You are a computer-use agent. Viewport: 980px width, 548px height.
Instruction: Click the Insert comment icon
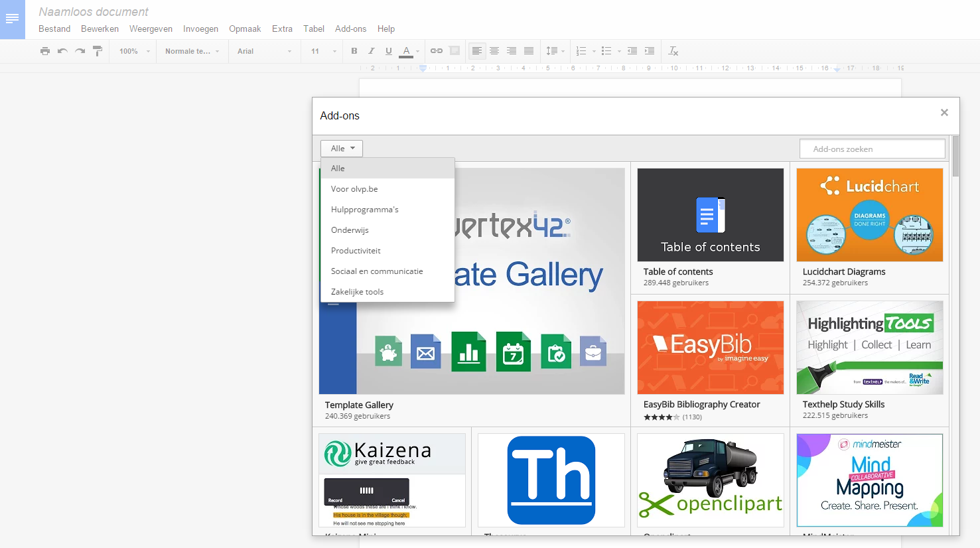(454, 51)
